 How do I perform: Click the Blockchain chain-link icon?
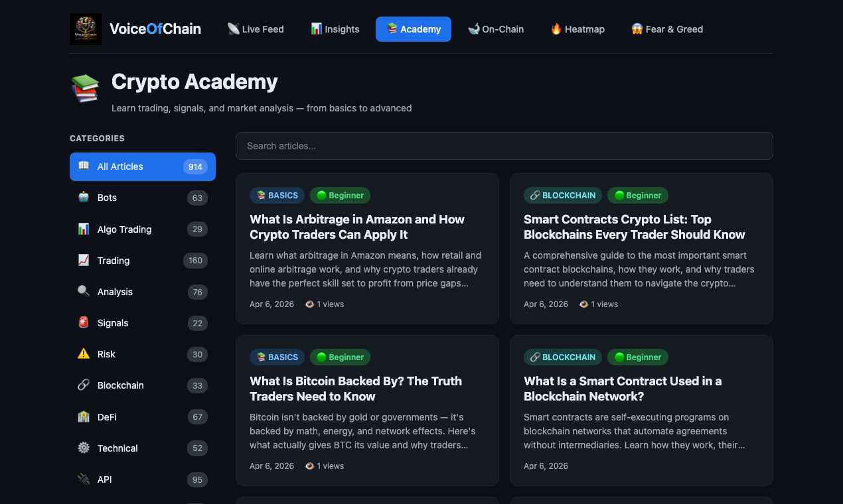[83, 385]
